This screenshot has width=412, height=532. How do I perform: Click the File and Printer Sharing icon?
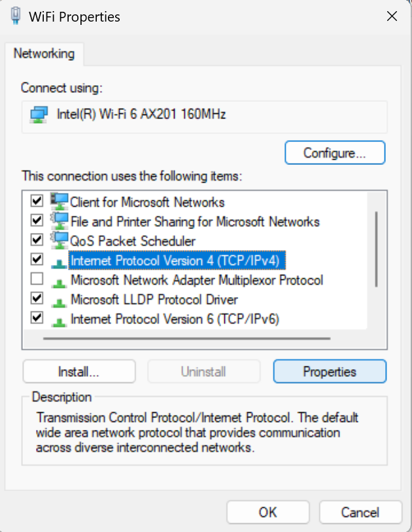click(60, 221)
